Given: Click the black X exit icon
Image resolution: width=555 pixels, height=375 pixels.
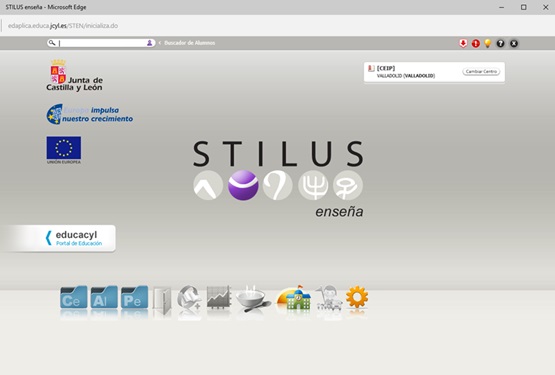Looking at the screenshot, I should click(514, 43).
